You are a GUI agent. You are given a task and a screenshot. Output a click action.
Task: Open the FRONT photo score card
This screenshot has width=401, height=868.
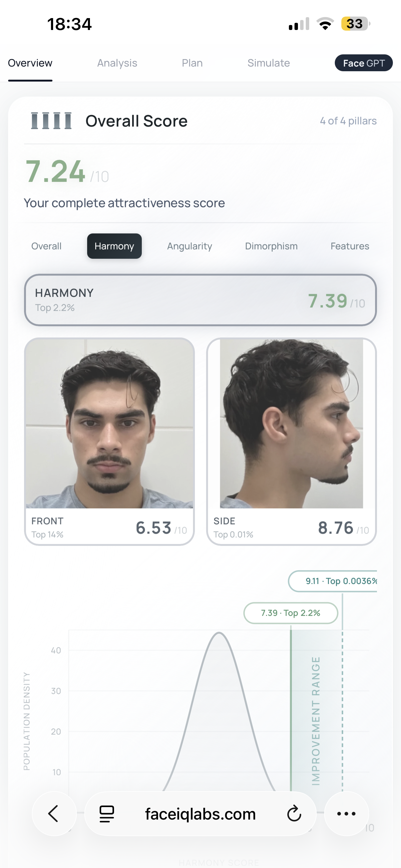pos(109,441)
